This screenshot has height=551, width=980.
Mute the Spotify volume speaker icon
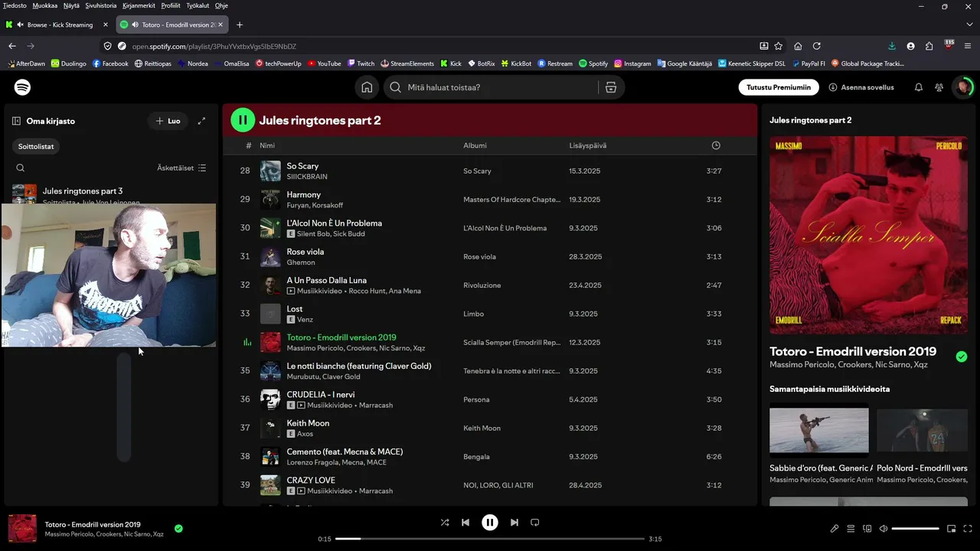click(x=884, y=529)
